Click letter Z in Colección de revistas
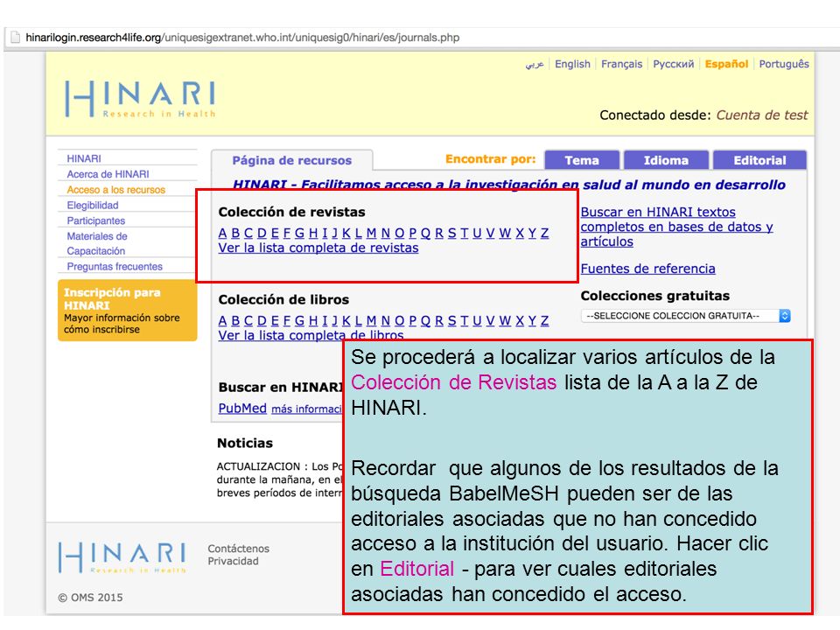This screenshot has height=630, width=840. click(545, 233)
